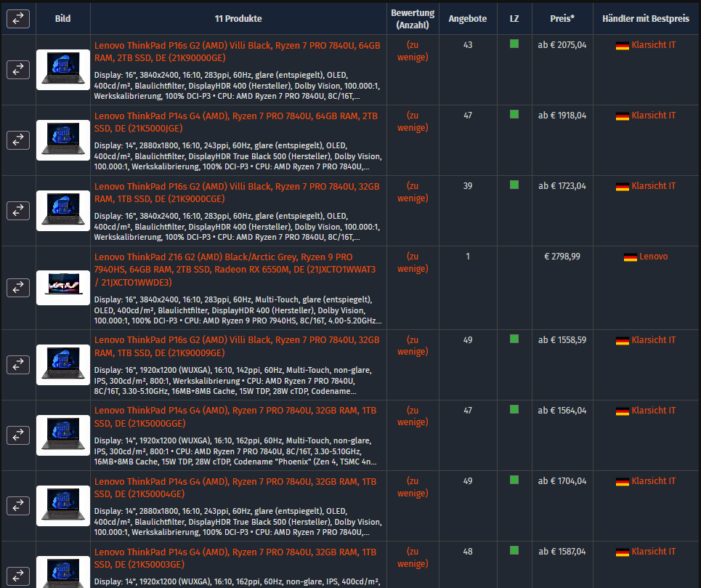Click price ab € 2075,04
701x588 pixels.
pos(562,45)
